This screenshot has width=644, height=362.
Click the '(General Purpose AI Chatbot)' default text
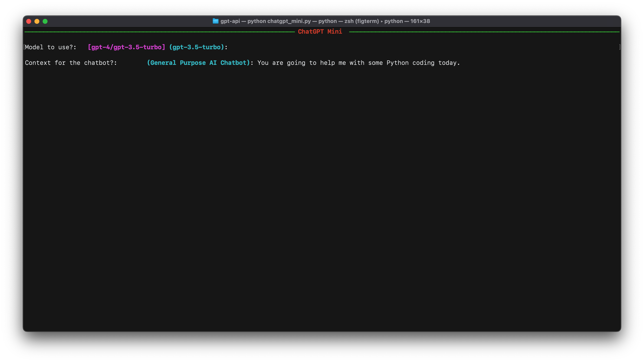click(x=198, y=63)
